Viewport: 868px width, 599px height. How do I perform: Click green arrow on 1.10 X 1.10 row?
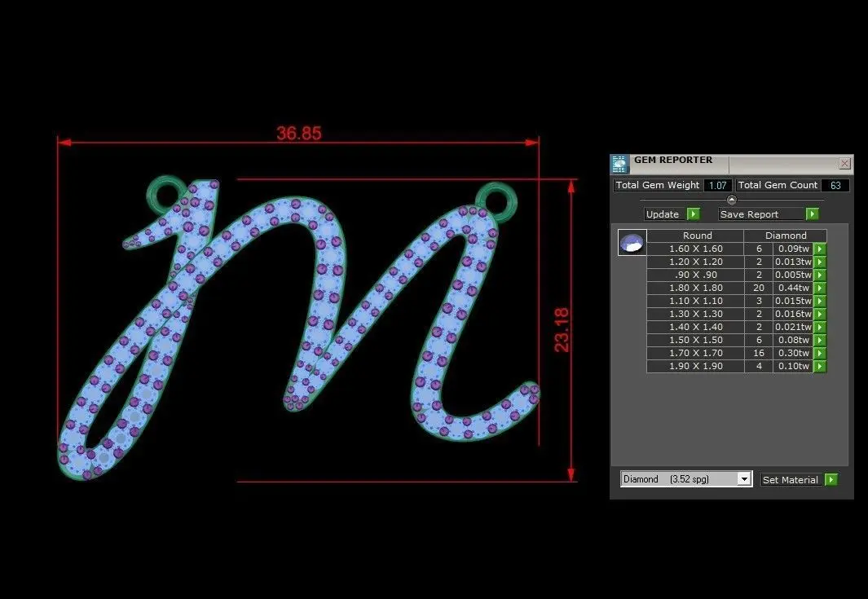pos(820,302)
